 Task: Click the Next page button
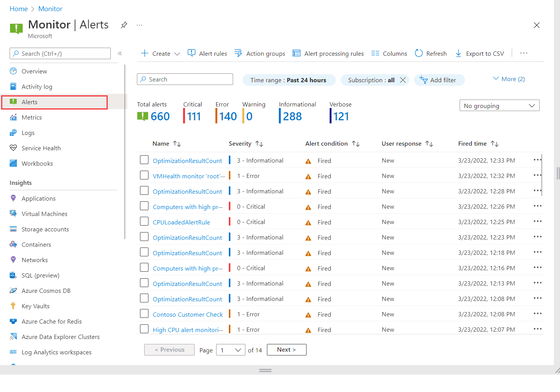(287, 350)
